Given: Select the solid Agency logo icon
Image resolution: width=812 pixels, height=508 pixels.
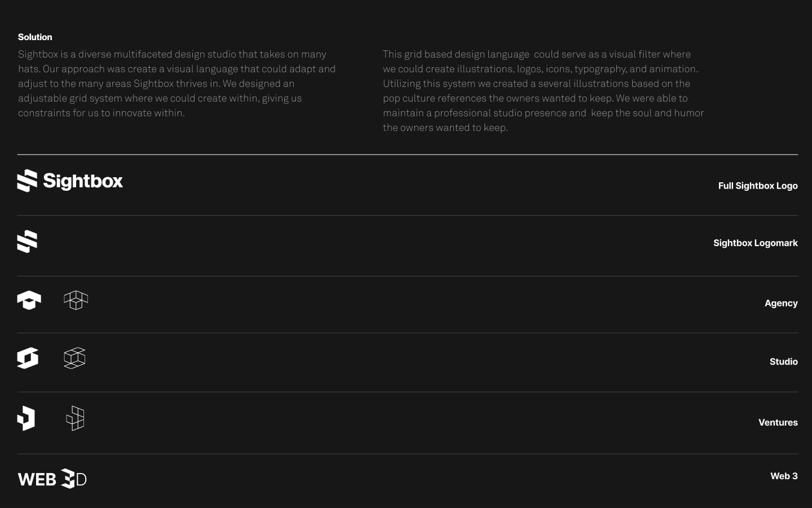Looking at the screenshot, I should tap(29, 300).
